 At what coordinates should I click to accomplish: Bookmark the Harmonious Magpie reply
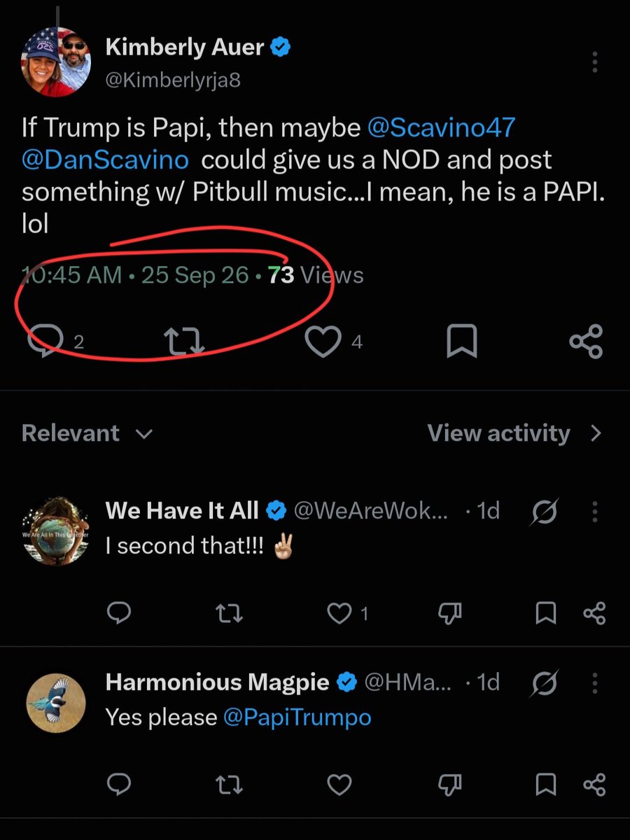(546, 785)
